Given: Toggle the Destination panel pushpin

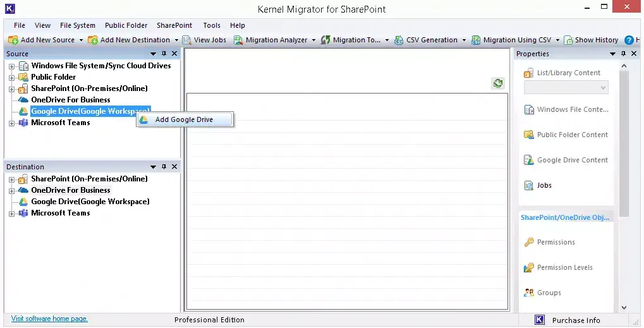Looking at the screenshot, I should point(164,167).
